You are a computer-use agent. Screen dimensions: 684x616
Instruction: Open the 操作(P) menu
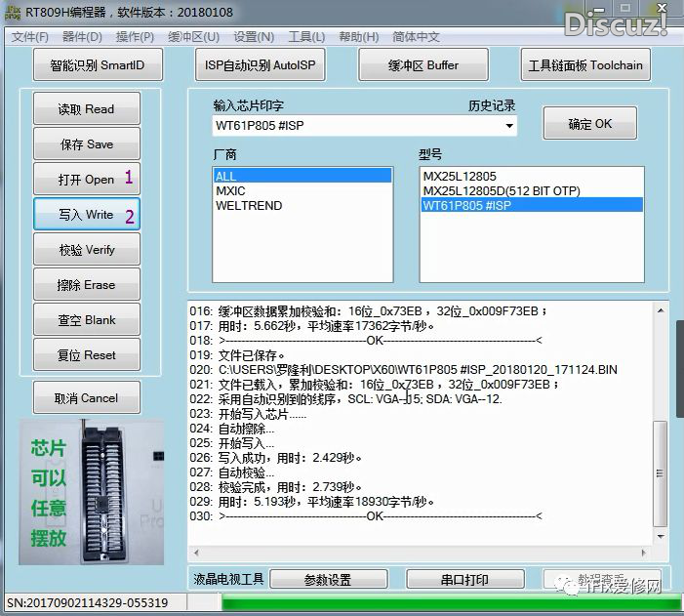pyautogui.click(x=135, y=37)
